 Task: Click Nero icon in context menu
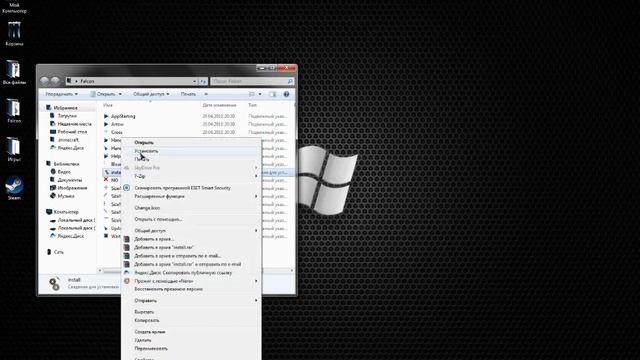point(127,281)
